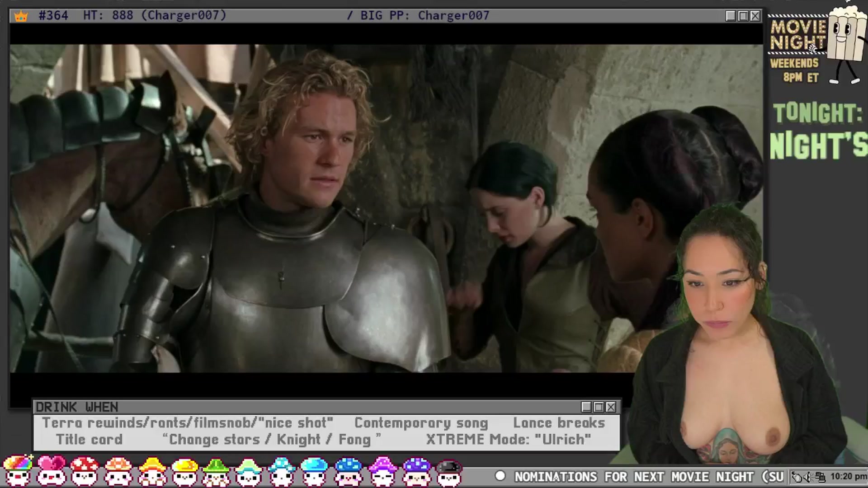
Task: Click the crown icon beside #364
Action: 21,16
